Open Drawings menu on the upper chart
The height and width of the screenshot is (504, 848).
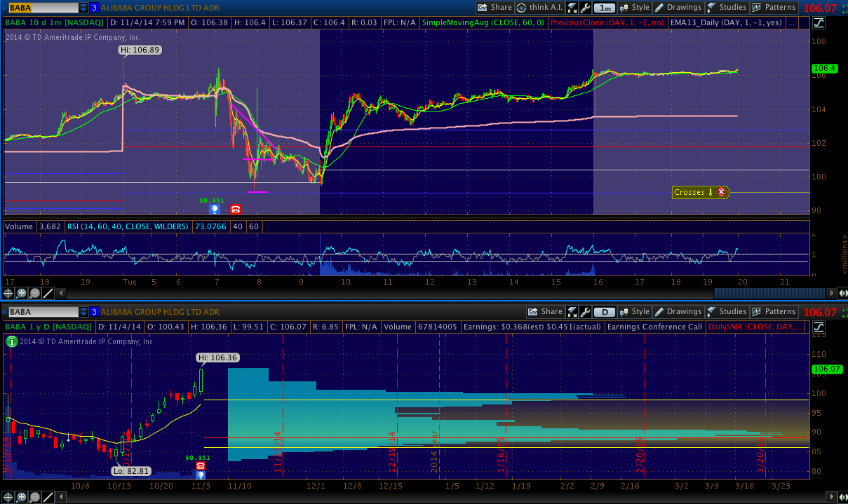coord(678,8)
